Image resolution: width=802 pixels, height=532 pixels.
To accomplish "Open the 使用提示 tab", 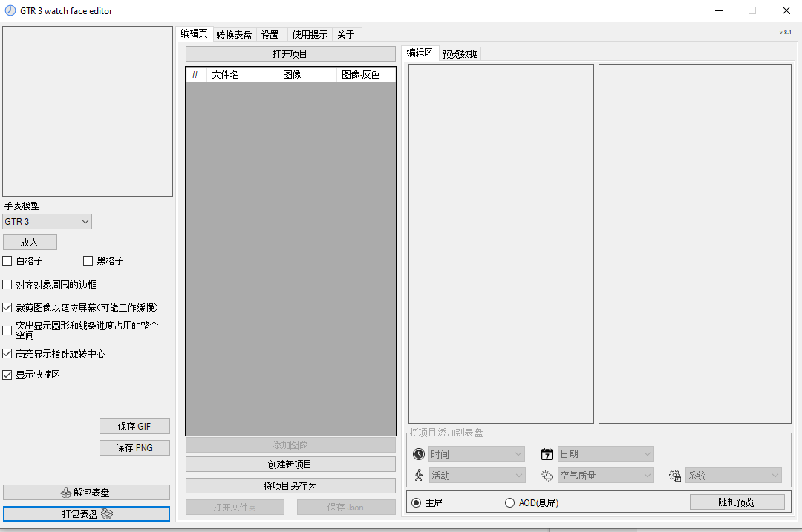I will tap(310, 35).
